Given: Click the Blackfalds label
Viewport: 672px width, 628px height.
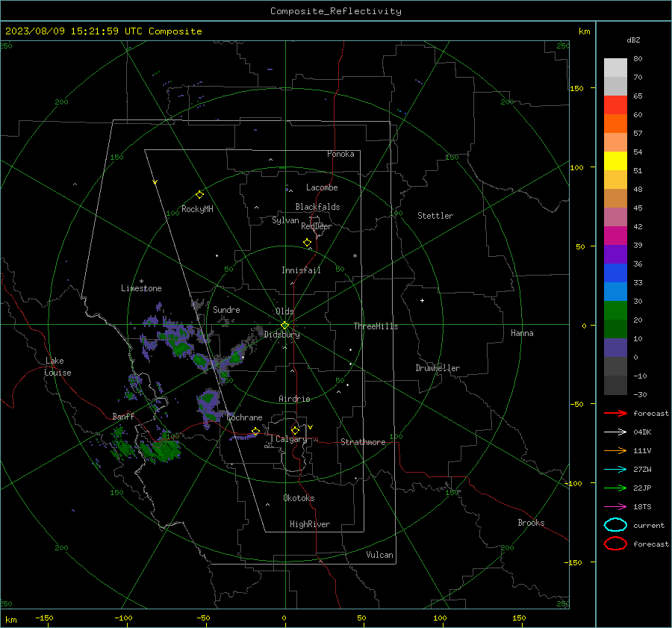Looking at the screenshot, I should coord(317,207).
